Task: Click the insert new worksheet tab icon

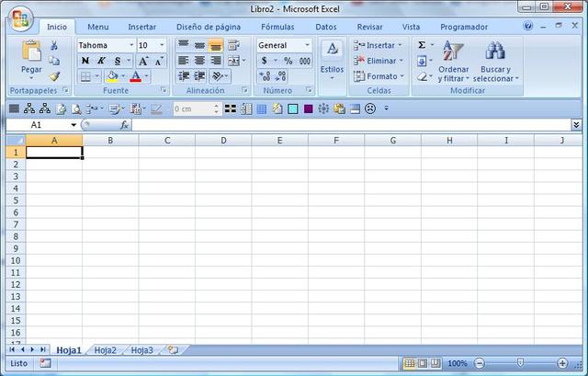Action: (x=174, y=350)
